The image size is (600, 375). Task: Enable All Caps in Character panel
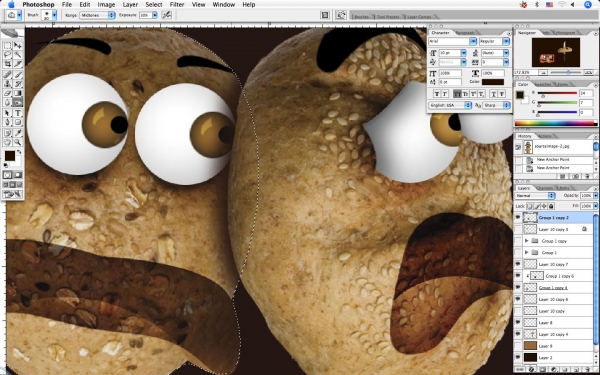(457, 93)
